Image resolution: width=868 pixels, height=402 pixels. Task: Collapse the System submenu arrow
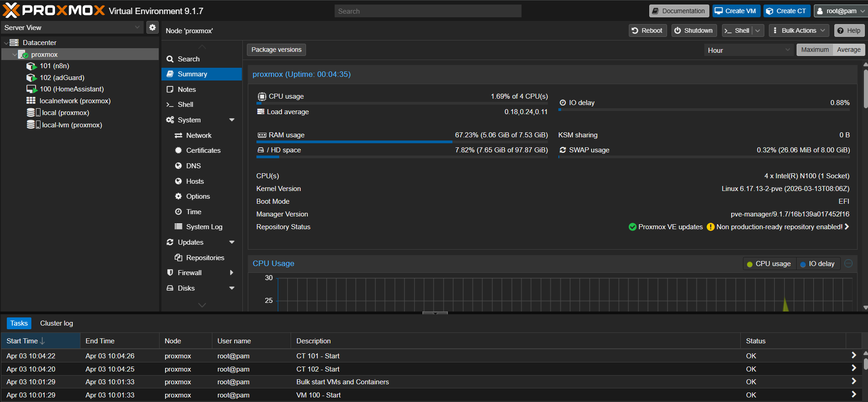coord(232,120)
